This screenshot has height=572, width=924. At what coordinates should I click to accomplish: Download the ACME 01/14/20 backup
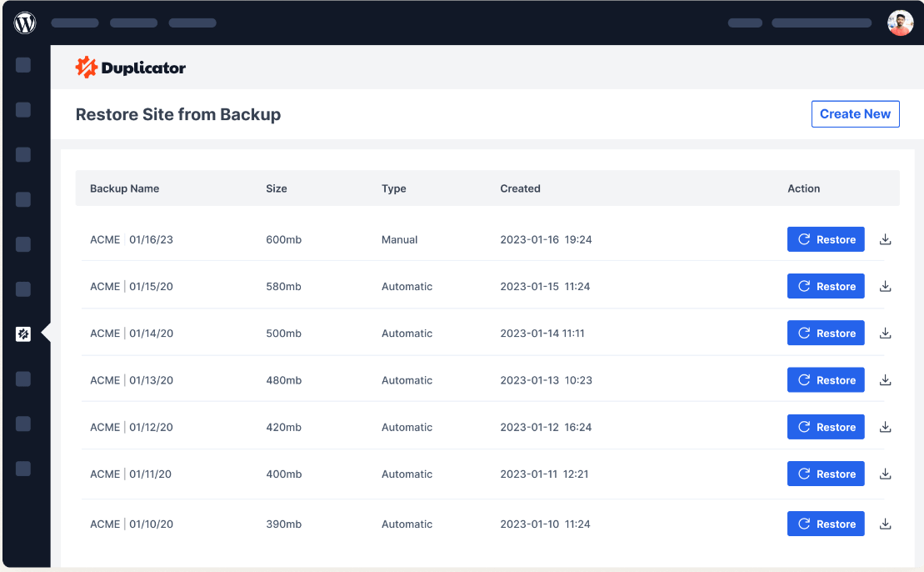(885, 333)
